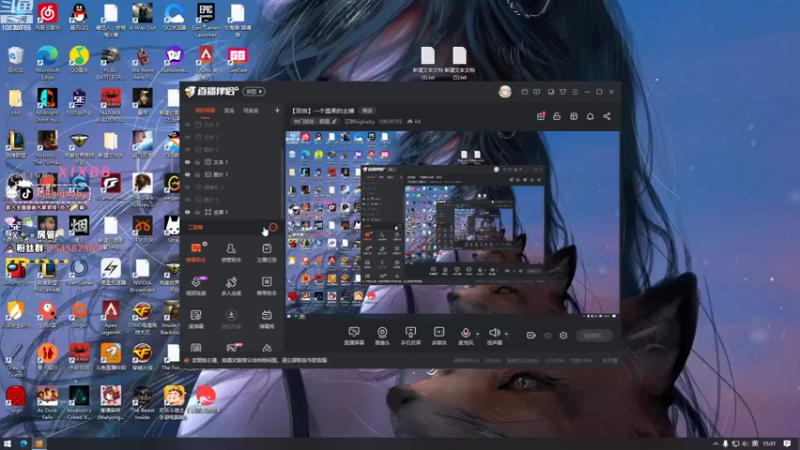Add a new scene with the plus icon
The height and width of the screenshot is (450, 800).
pyautogui.click(x=277, y=110)
